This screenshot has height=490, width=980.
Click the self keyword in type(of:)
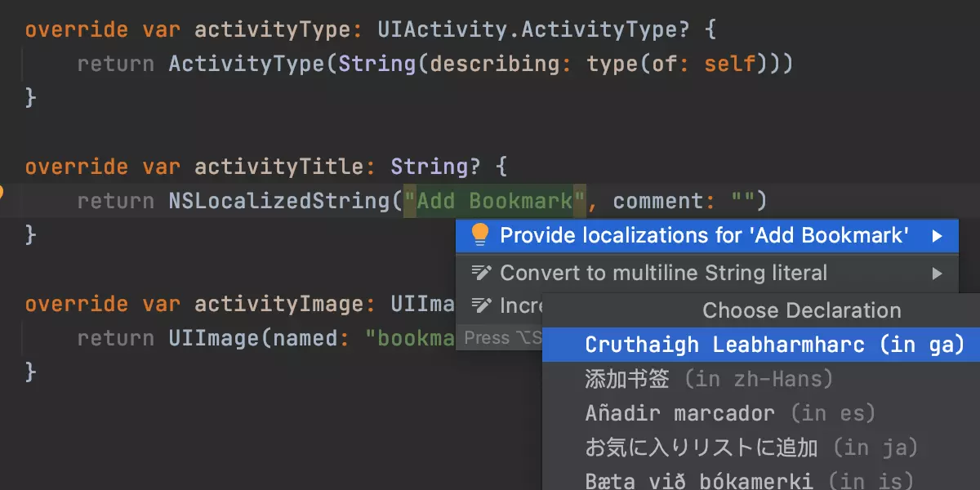click(729, 64)
